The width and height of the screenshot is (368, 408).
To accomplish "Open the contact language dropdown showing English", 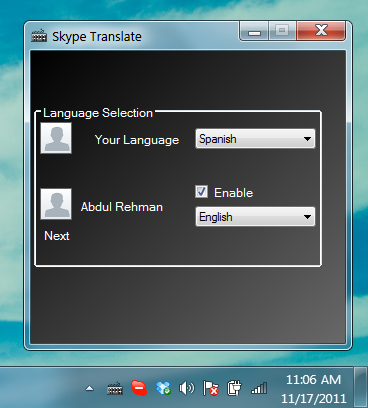I will click(x=255, y=217).
